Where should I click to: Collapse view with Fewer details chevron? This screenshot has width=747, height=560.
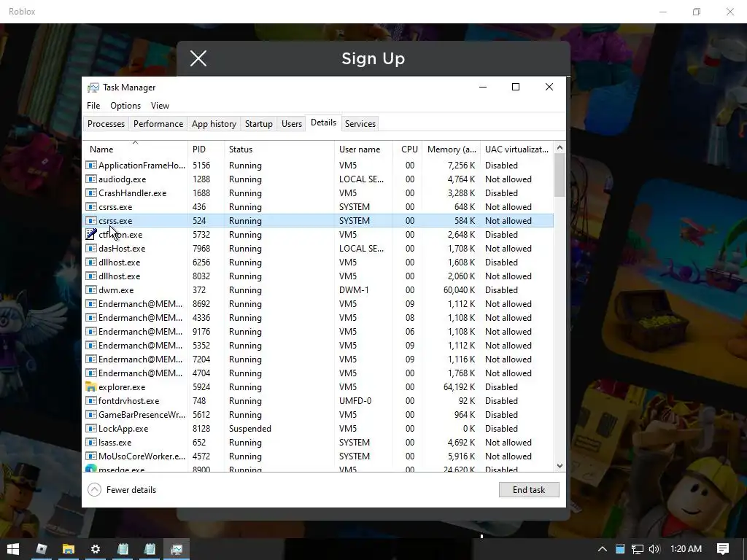94,489
